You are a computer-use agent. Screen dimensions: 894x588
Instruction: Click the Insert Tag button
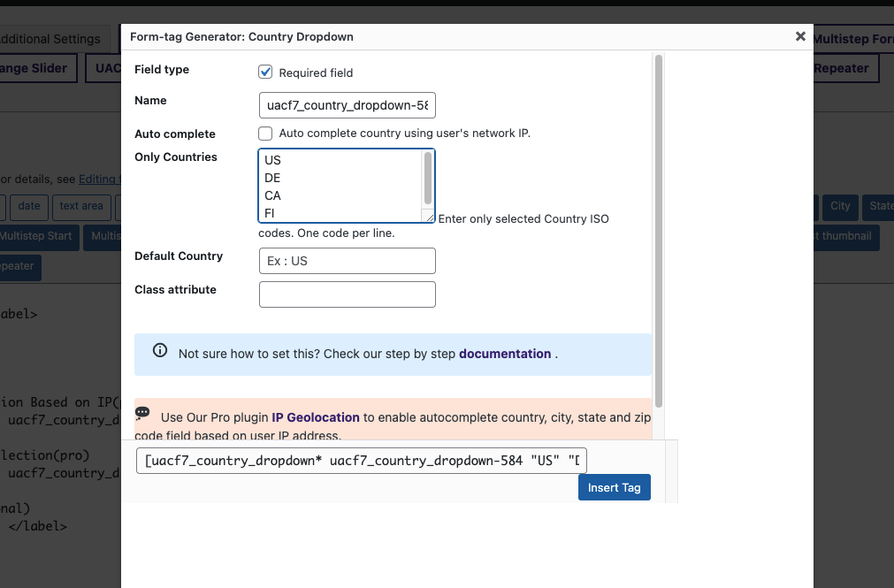click(x=614, y=487)
